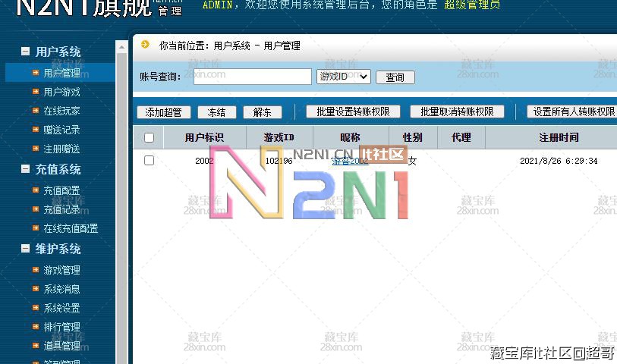Tick the select-all checkbox in table header
Image resolution: width=617 pixels, height=364 pixels.
pos(149,137)
